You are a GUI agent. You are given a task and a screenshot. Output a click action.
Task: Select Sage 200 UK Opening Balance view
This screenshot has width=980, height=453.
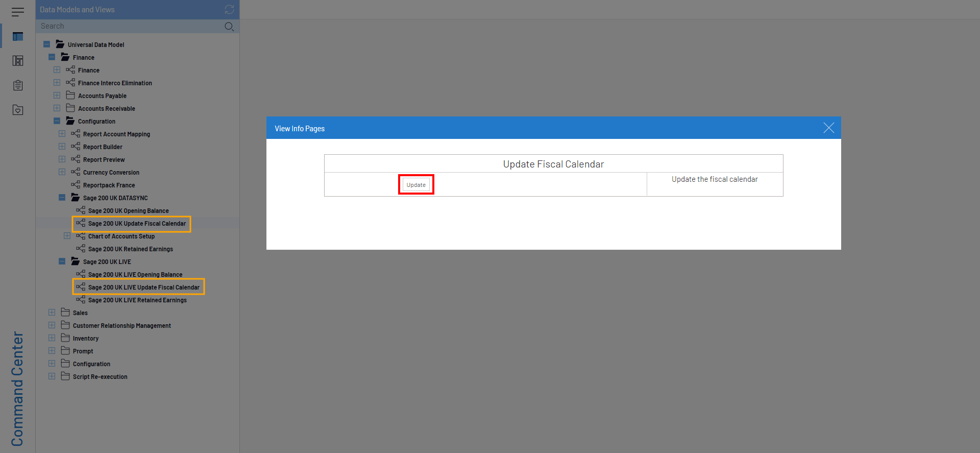[128, 211]
